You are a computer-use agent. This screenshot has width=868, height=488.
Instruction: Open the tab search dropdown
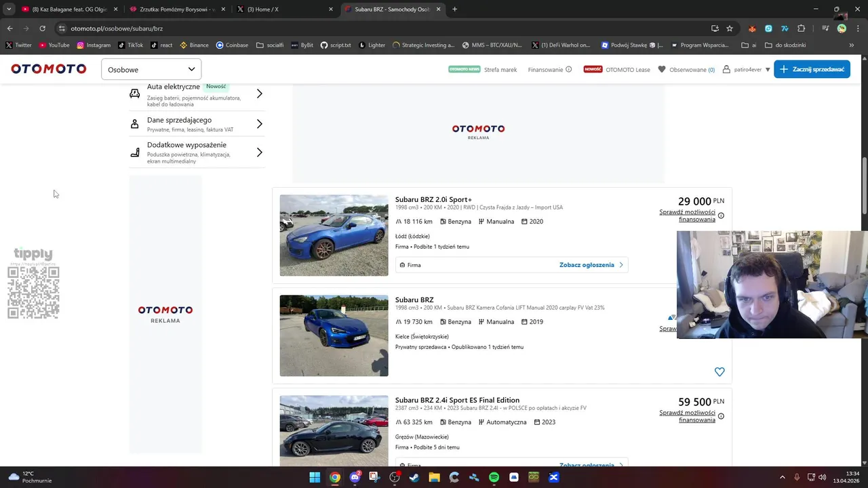[x=9, y=9]
